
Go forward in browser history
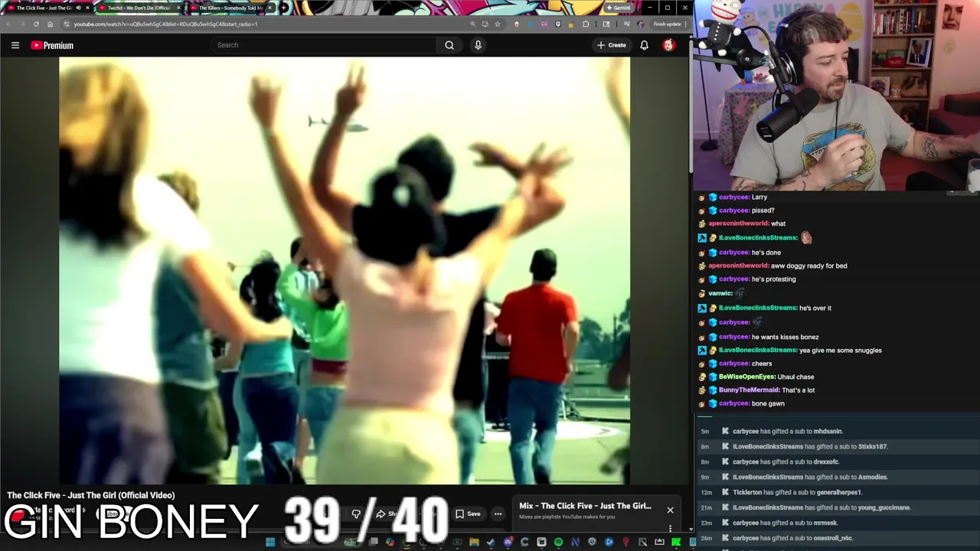pos(22,24)
